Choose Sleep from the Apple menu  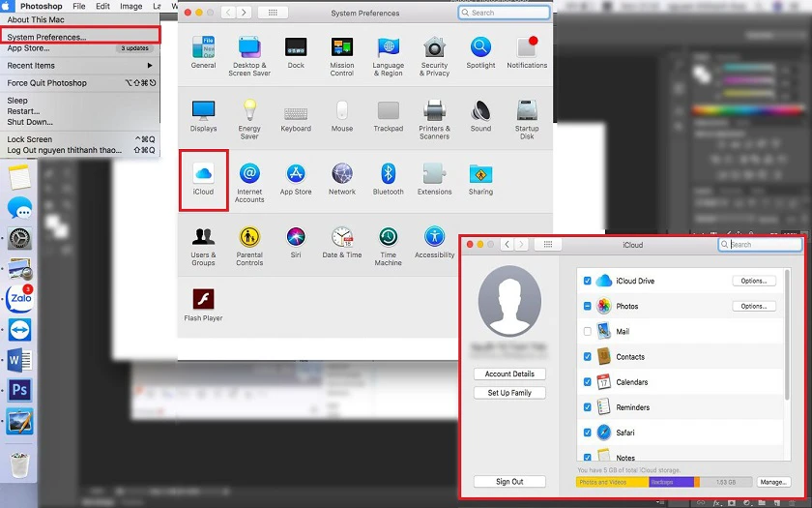point(79,101)
